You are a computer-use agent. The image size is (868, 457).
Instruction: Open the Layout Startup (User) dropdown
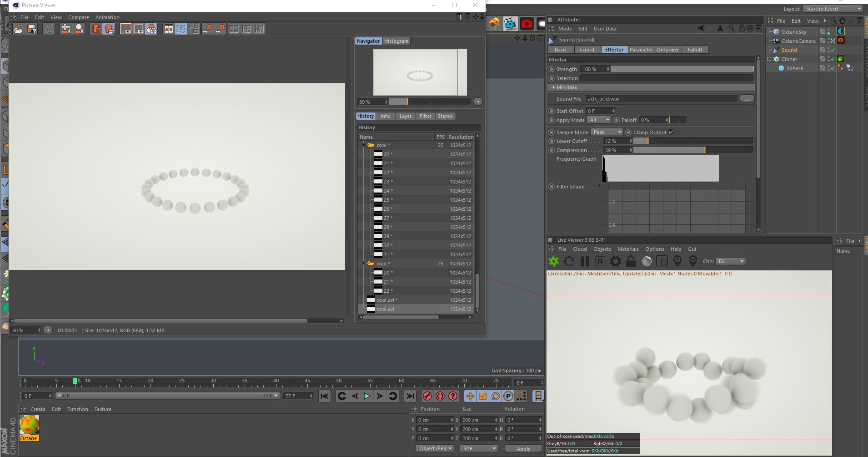[833, 9]
